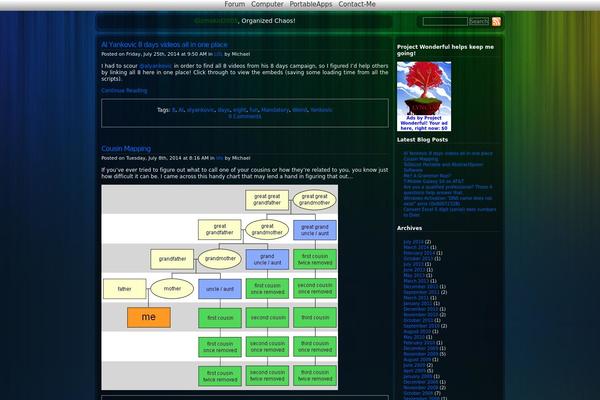
Task: Open the 'alyankovic' tag link
Action: point(201,110)
